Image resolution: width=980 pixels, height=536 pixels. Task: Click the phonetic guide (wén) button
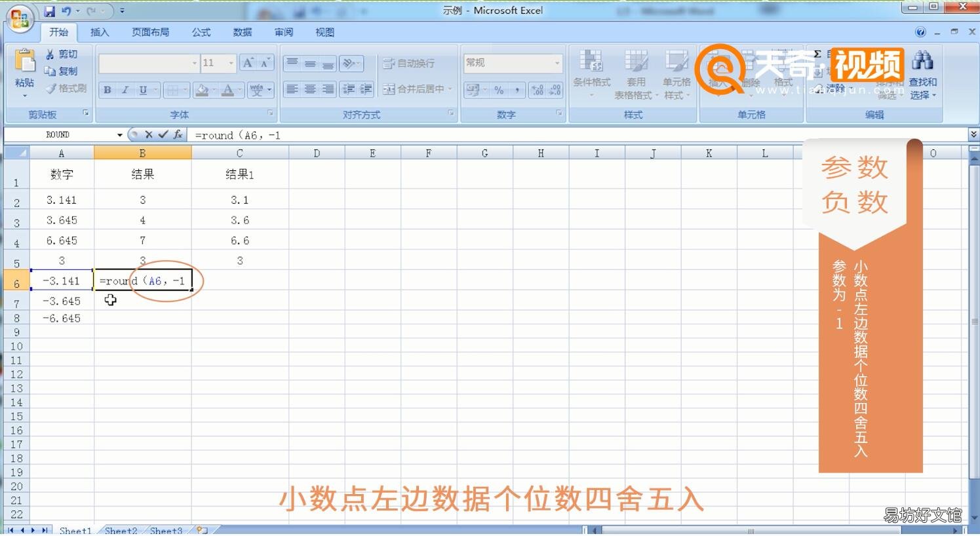tap(256, 90)
